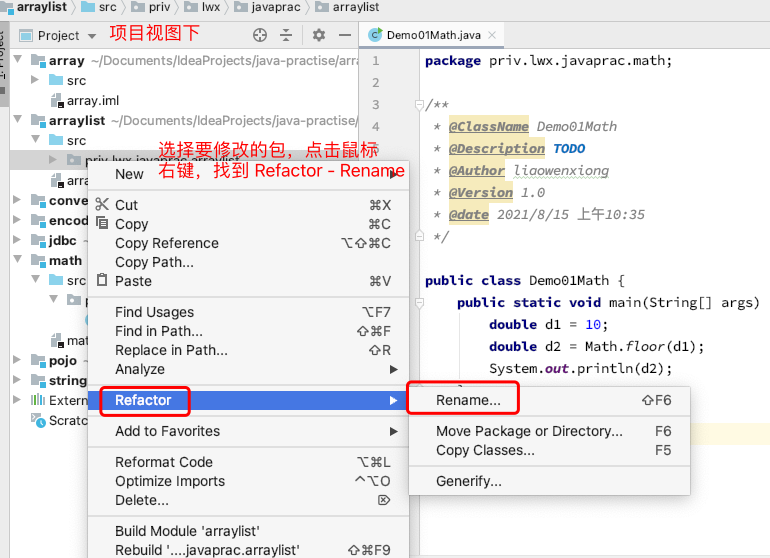This screenshot has width=770, height=558.
Task: Select Find in Path... menu entry
Action: [x=248, y=331]
